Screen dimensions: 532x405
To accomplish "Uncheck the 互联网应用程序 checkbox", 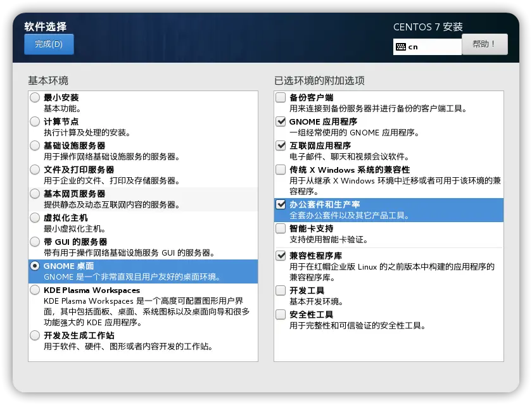I will click(281, 146).
